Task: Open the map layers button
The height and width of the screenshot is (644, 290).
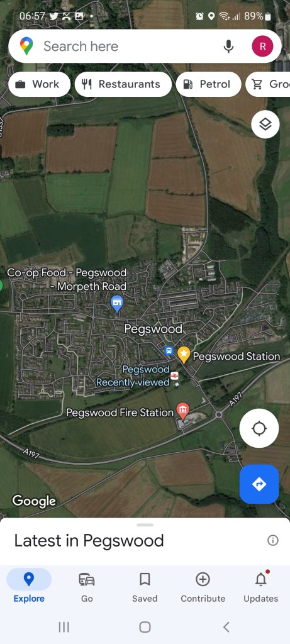Action: 265,124
